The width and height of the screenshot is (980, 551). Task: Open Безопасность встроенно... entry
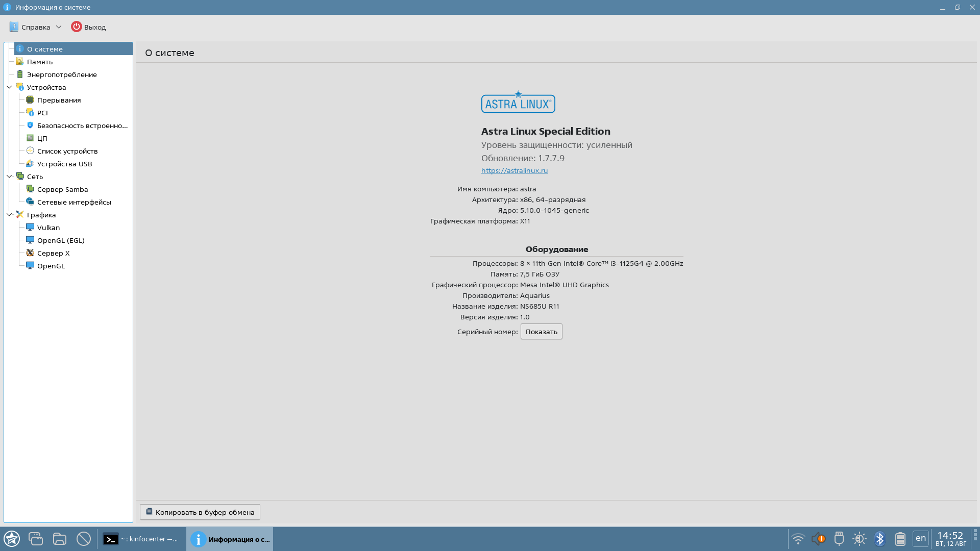[x=82, y=126]
